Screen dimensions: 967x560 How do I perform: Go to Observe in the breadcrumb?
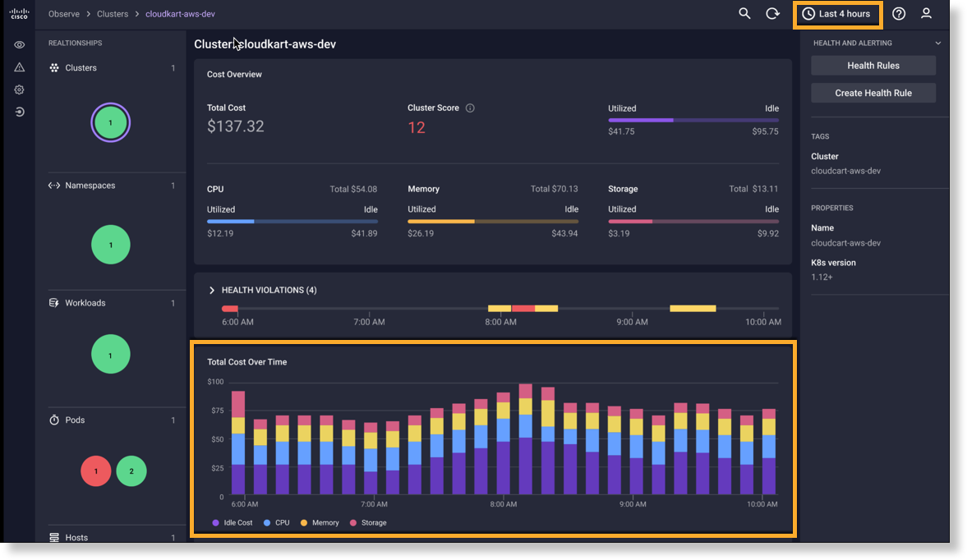coord(64,14)
